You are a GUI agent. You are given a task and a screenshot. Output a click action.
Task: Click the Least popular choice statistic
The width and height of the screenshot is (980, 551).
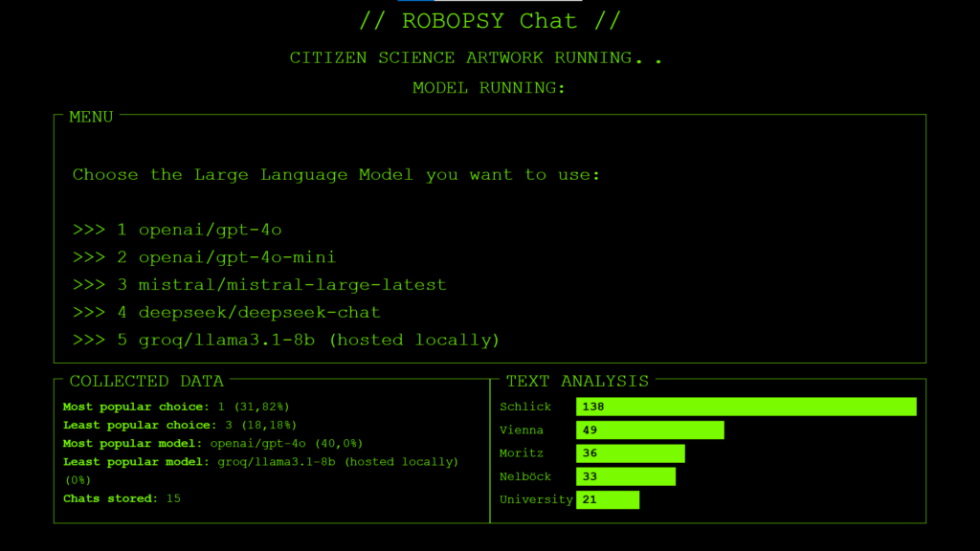tap(179, 425)
